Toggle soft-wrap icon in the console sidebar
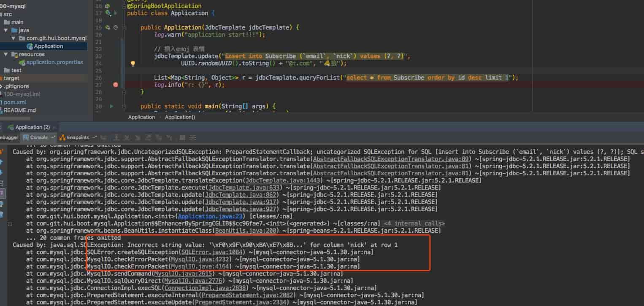This screenshot has height=306, width=644. (2, 183)
